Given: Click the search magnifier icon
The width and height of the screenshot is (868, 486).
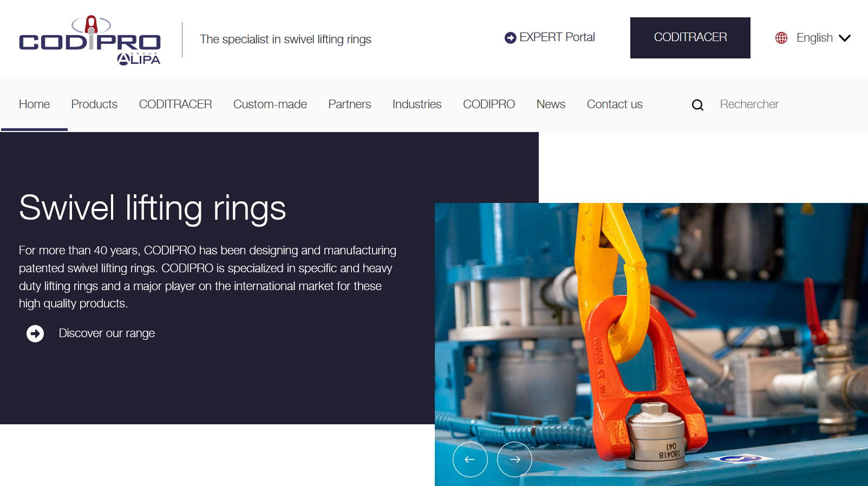Looking at the screenshot, I should pyautogui.click(x=697, y=105).
